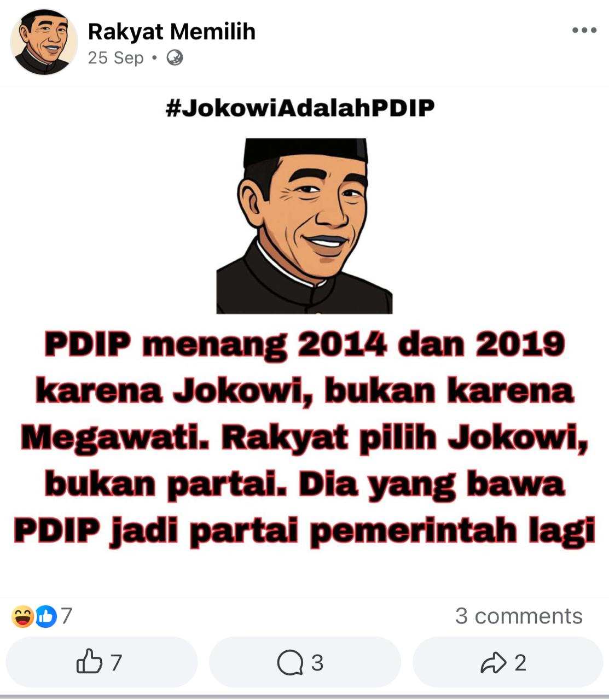
Task: Open the Rakyat Memilih profile avatar
Action: coord(44,42)
